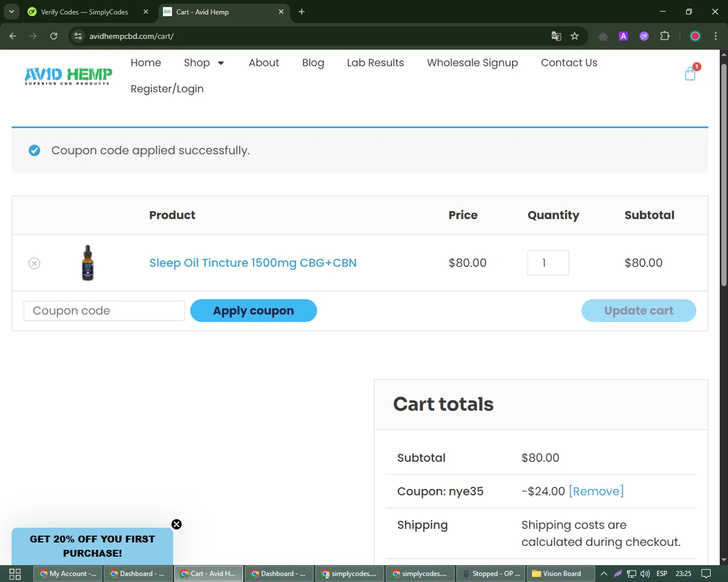Screen dimensions: 728x582
Task: Close the Cart - Avid Hemp tab
Action: click(x=281, y=12)
